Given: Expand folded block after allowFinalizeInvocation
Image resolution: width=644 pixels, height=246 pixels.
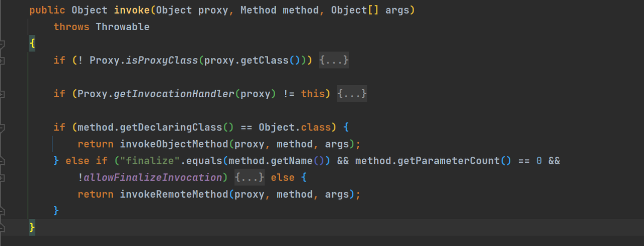Looking at the screenshot, I should tap(249, 177).
